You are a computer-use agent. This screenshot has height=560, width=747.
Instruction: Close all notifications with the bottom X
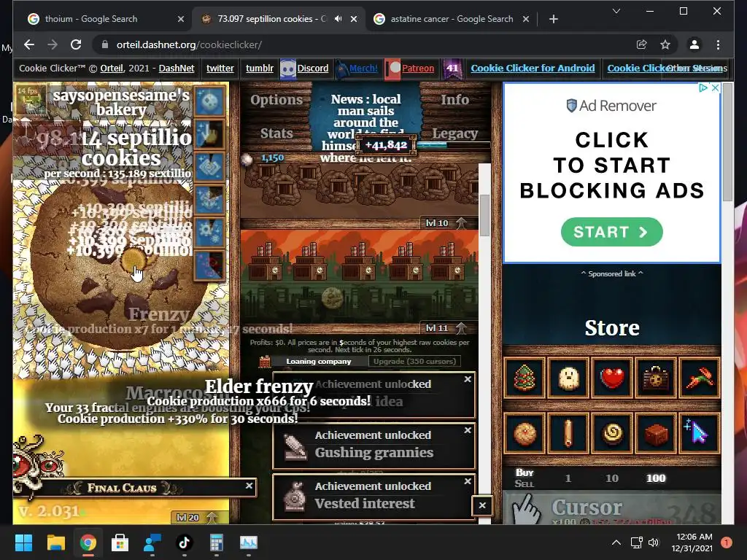tap(482, 505)
